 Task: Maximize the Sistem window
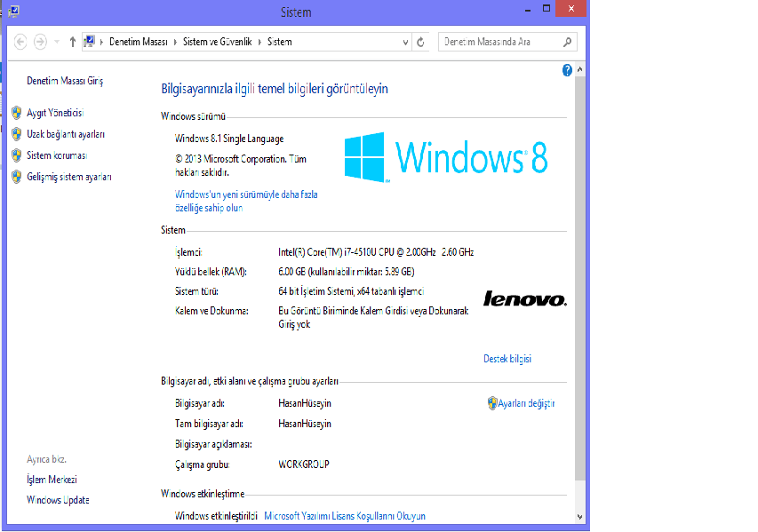click(x=547, y=9)
